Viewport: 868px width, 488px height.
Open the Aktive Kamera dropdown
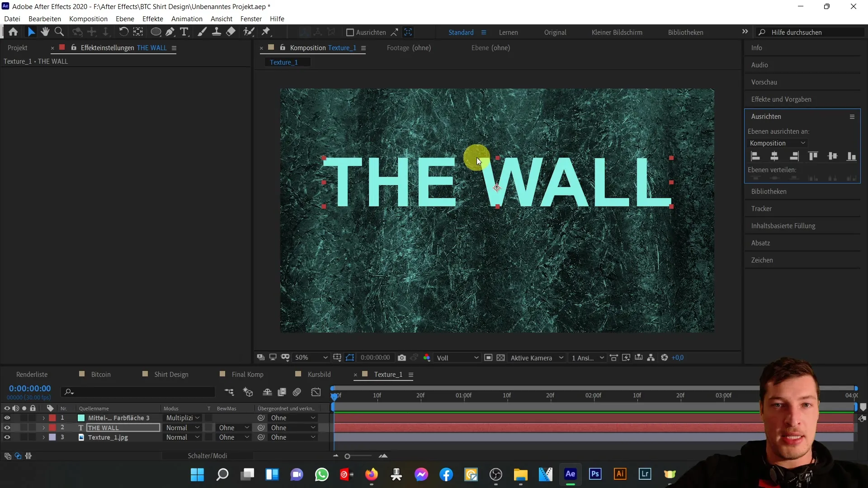[537, 358]
